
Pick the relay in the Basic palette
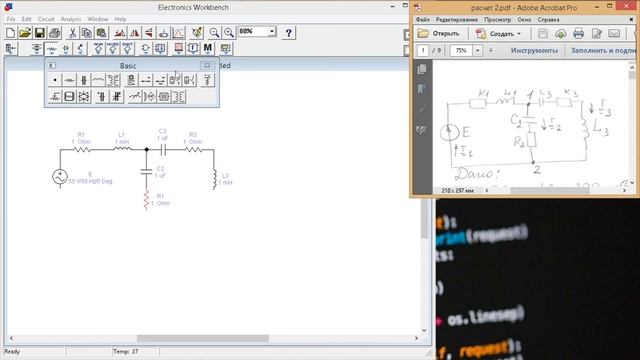[x=131, y=80]
